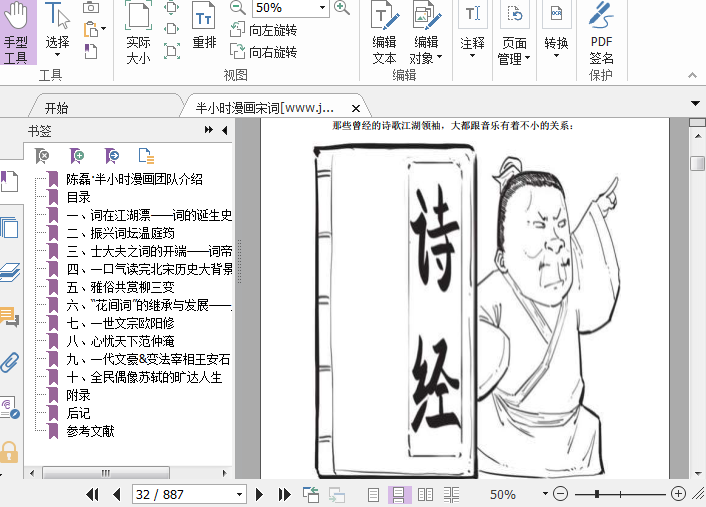Open bookmark 八、心忧天下范仲淹
Screen dimensions: 706x507
pyautogui.click(x=120, y=341)
